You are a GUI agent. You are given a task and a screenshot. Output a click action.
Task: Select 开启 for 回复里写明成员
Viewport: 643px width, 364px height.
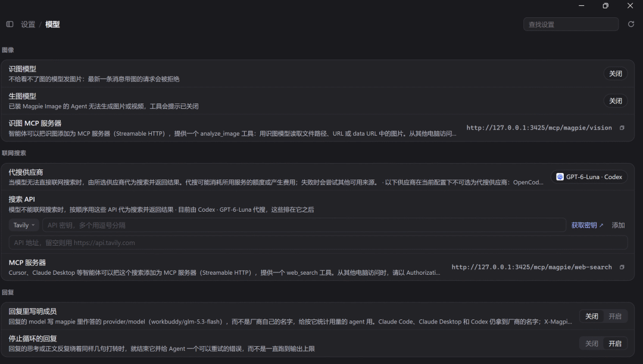[x=614, y=316]
